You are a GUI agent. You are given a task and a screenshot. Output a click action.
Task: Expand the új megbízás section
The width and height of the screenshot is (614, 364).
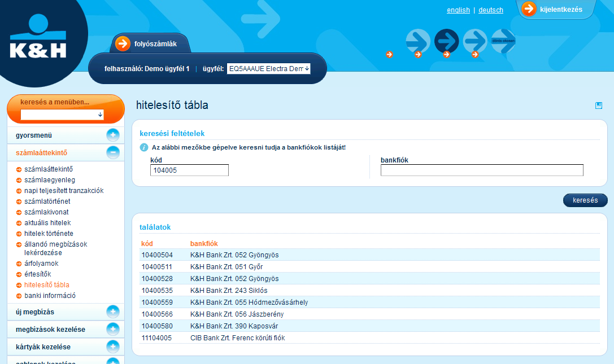[113, 312]
